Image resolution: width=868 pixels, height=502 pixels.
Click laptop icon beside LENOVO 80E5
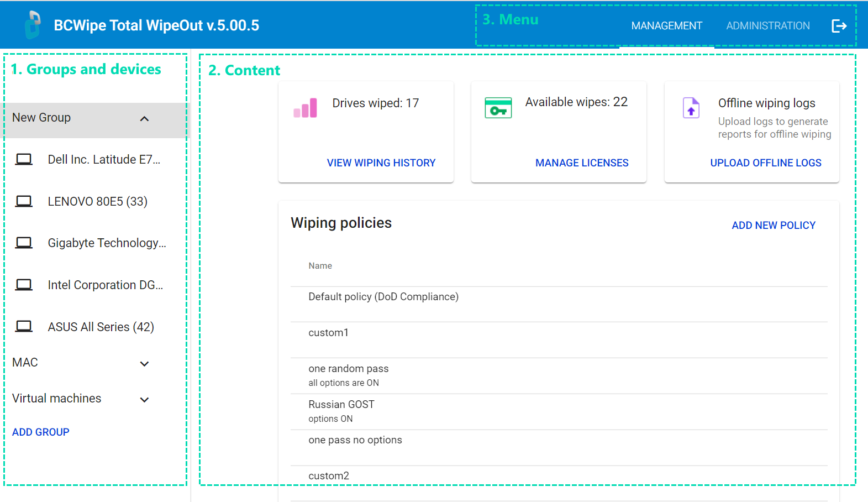(24, 201)
